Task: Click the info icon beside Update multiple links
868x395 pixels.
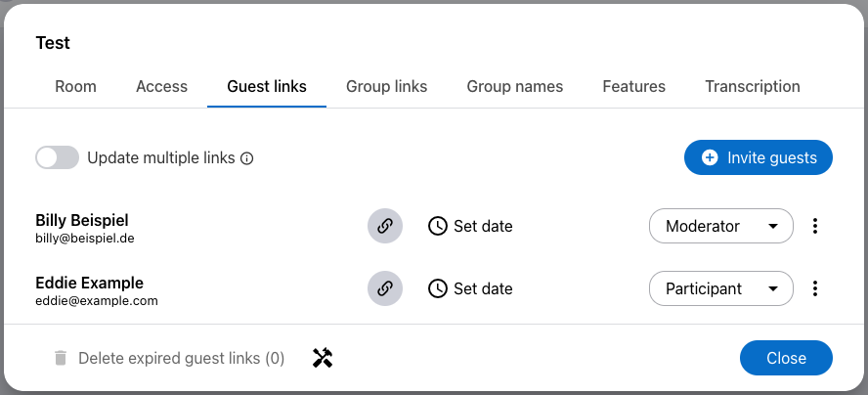Action: click(x=247, y=158)
